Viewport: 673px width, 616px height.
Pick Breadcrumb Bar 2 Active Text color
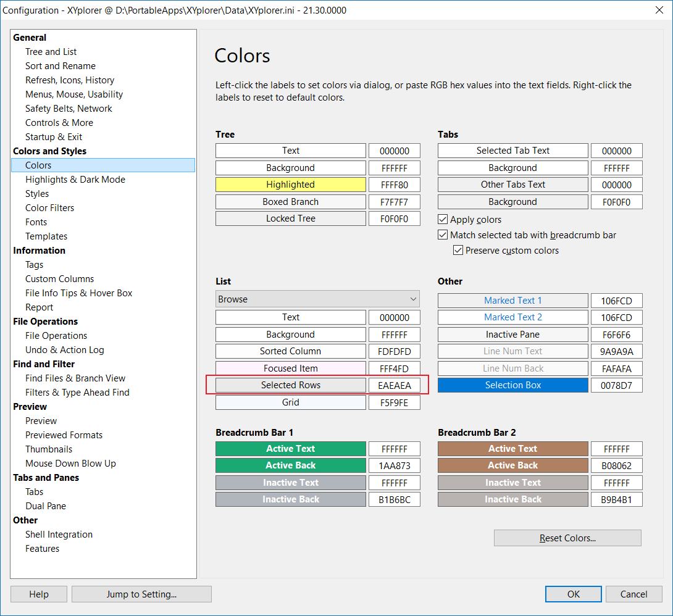point(512,449)
